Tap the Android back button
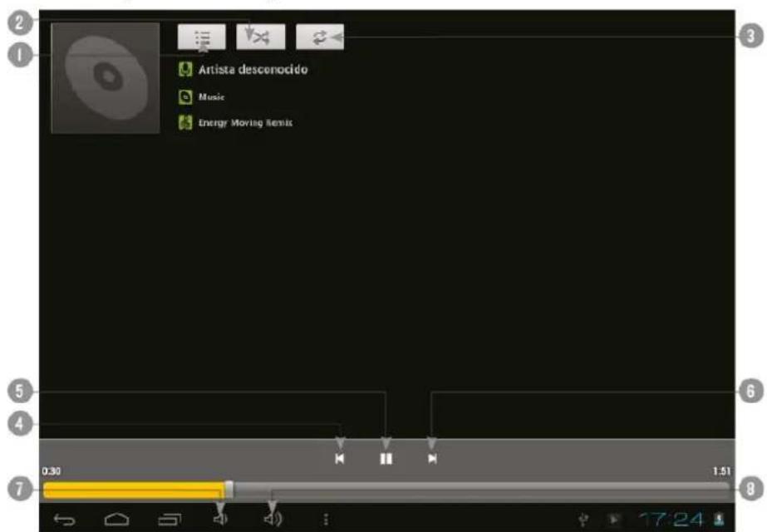767x532 pixels. 64,520
